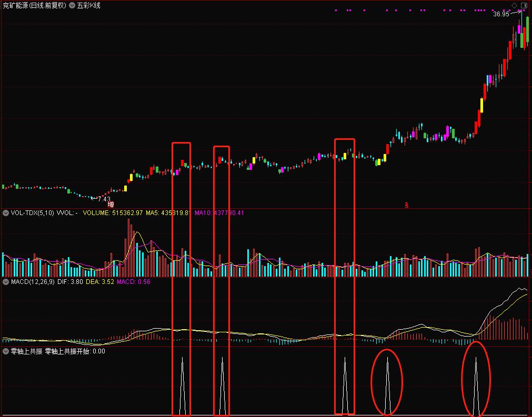This screenshot has height=417, width=532.
Task: Click the 36.95 high price label
Action: [x=501, y=14]
